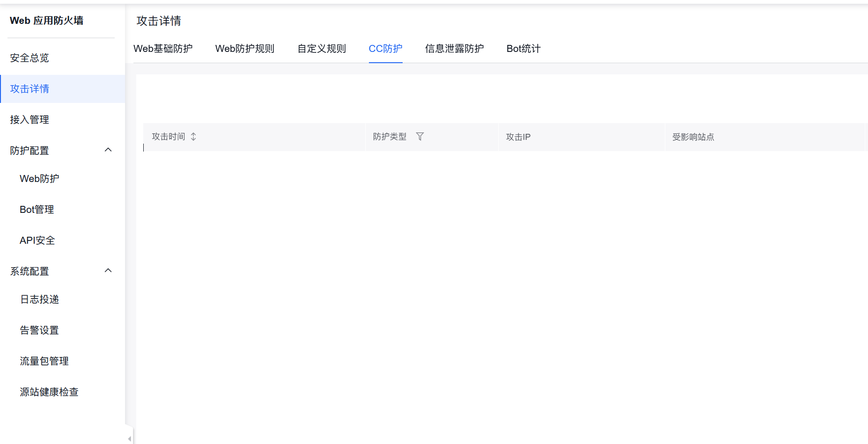Select 攻击详情 in the sidebar
Viewport: 868px width, 444px height.
tap(29, 89)
